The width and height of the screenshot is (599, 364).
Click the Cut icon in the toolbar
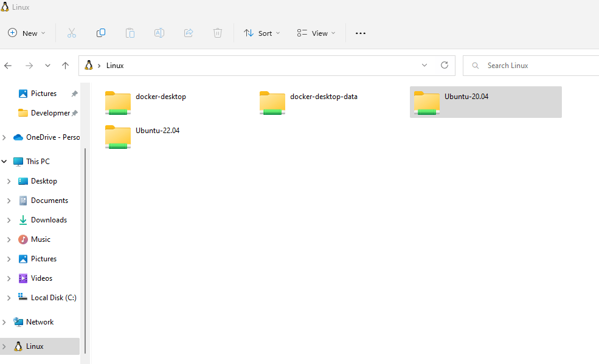click(71, 33)
